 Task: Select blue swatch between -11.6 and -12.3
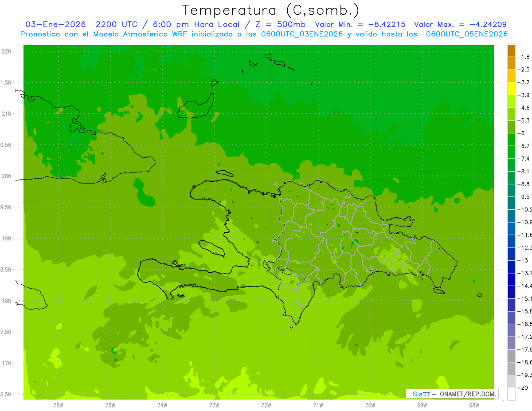[x=511, y=241]
